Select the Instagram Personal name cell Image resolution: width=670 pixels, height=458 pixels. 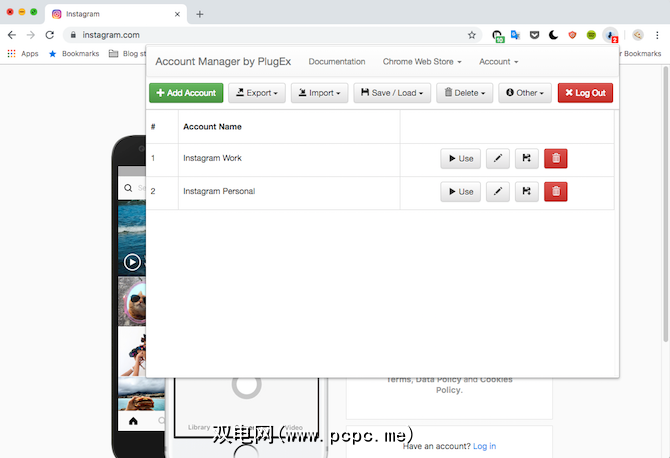[289, 193]
